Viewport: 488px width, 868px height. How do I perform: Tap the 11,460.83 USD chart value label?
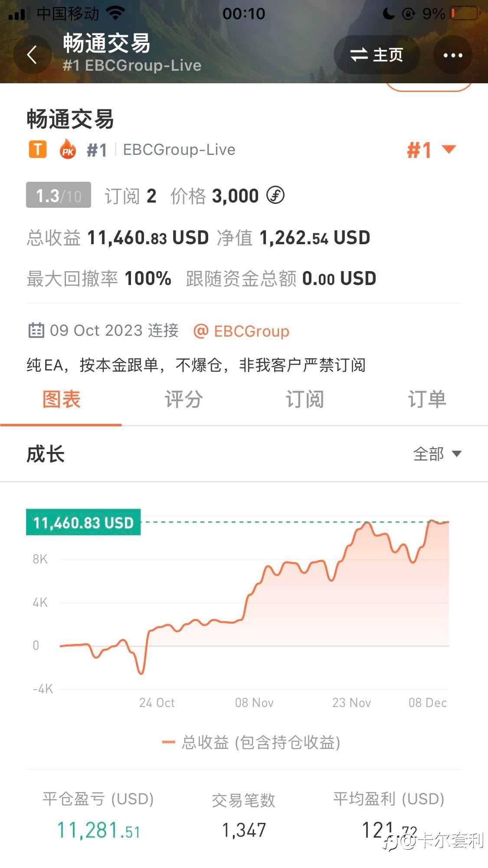pyautogui.click(x=83, y=522)
